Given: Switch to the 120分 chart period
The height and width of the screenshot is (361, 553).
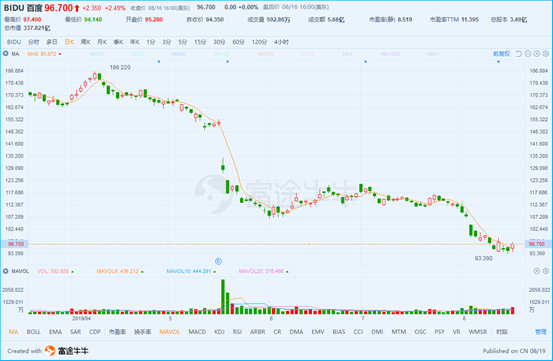Looking at the screenshot, I should (259, 42).
